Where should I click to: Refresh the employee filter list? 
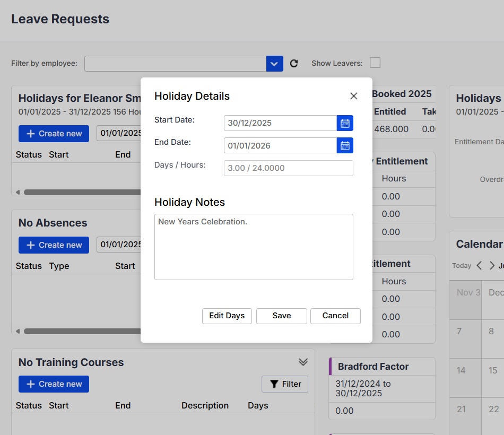[x=294, y=63]
